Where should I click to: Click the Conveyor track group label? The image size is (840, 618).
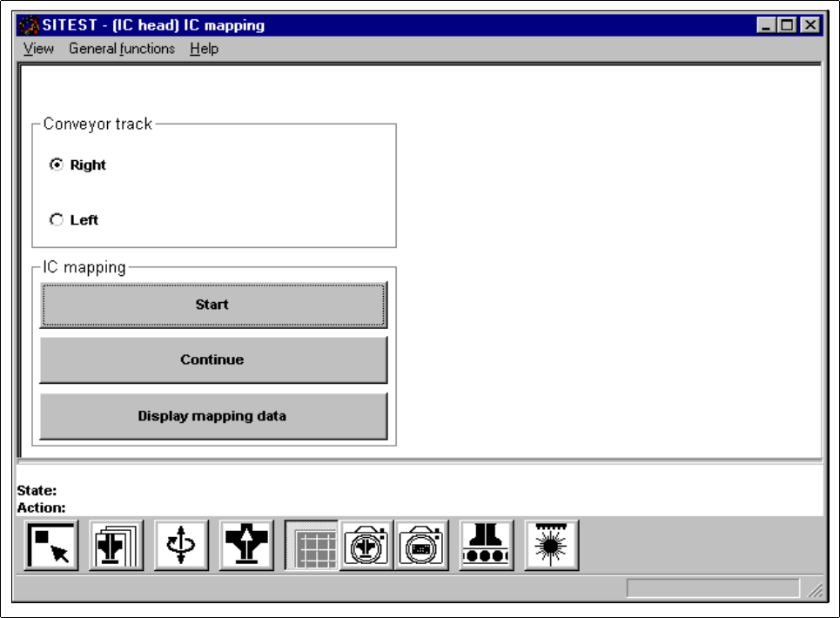(97, 124)
